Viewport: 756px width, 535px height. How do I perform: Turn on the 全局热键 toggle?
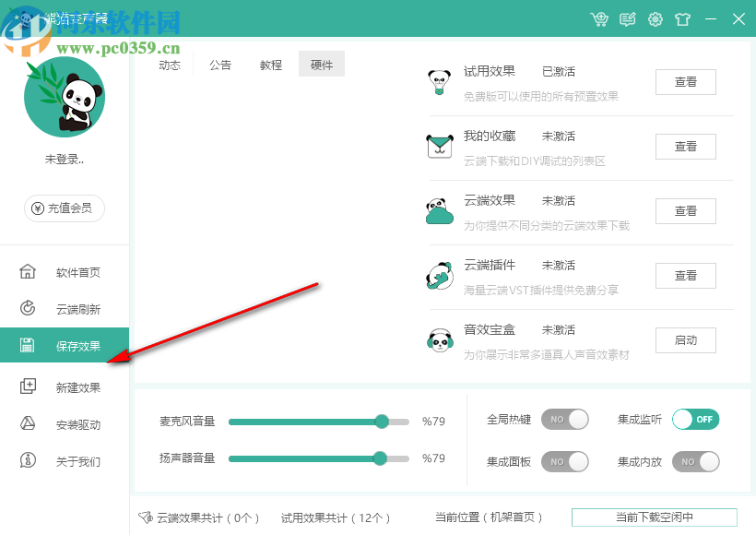(x=565, y=419)
